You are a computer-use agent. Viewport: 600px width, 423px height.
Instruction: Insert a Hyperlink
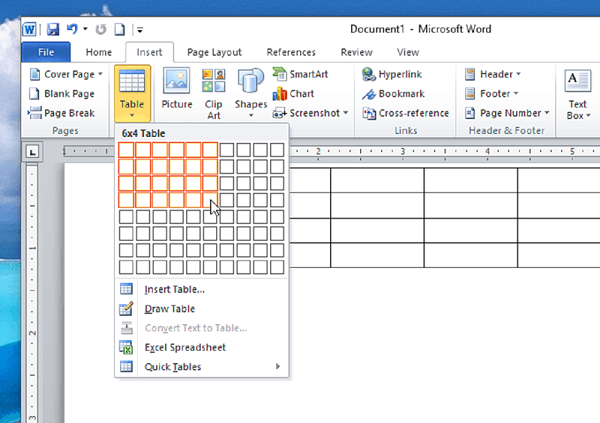(392, 74)
